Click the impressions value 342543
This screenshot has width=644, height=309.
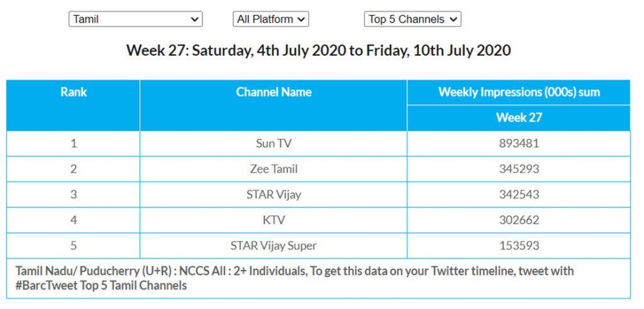(519, 195)
